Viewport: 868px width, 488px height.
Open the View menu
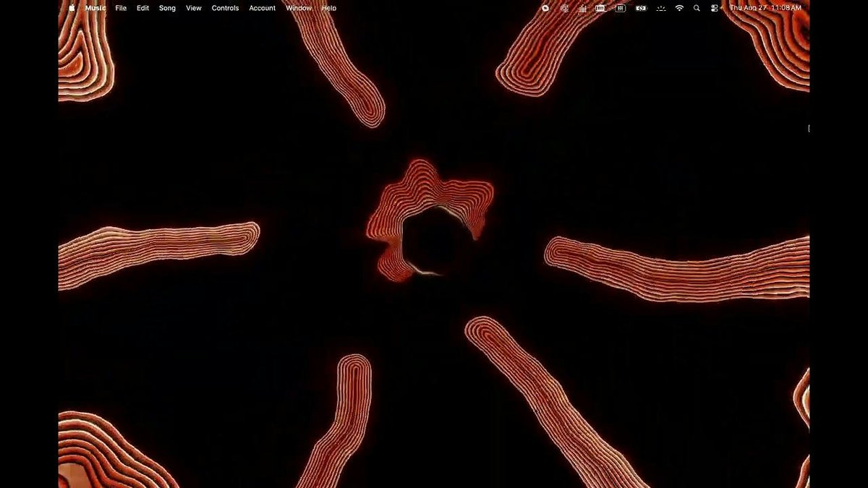(x=194, y=8)
